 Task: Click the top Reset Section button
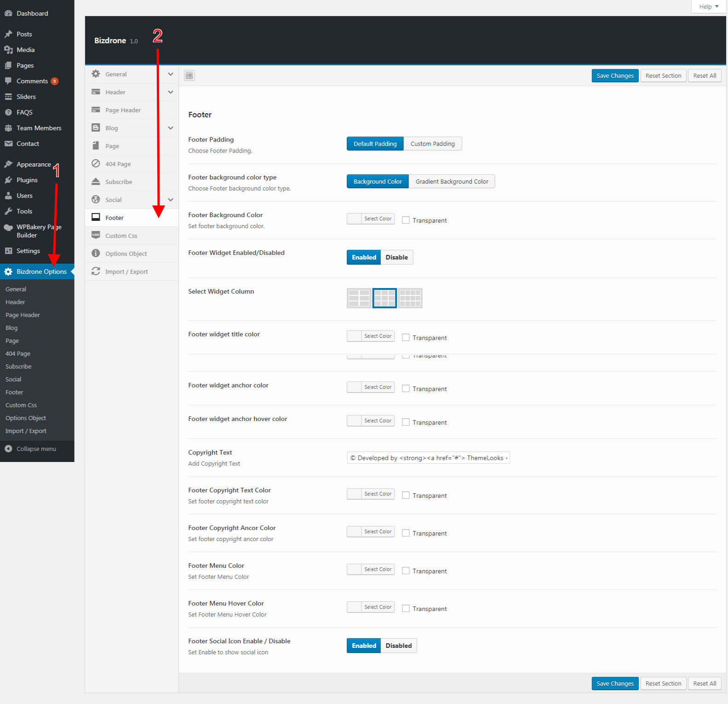coord(663,75)
